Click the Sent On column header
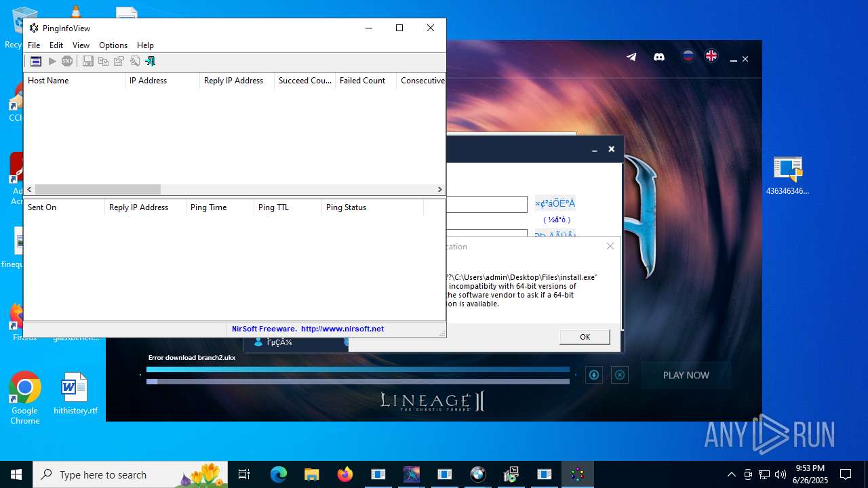 coord(64,207)
